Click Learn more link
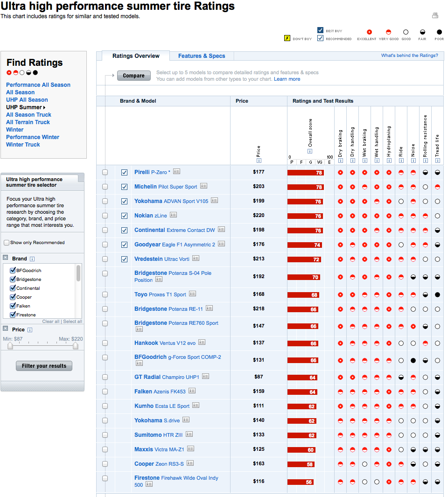The width and height of the screenshot is (448, 497). (287, 79)
